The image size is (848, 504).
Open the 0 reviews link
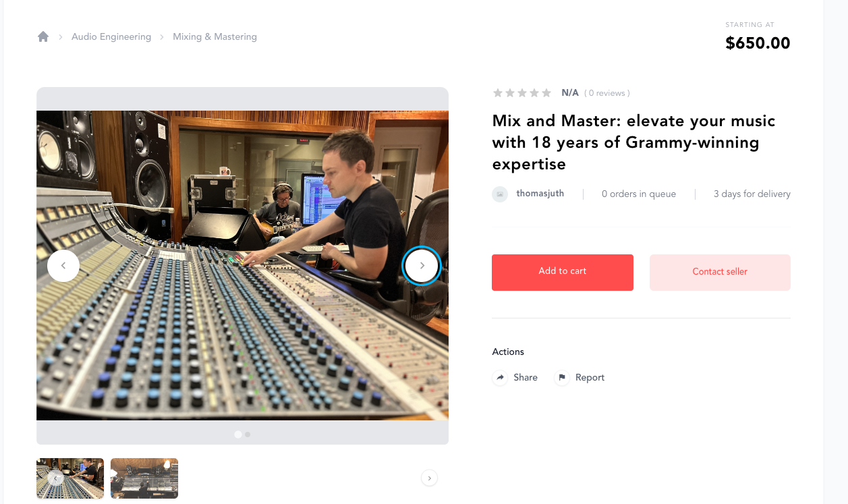607,93
